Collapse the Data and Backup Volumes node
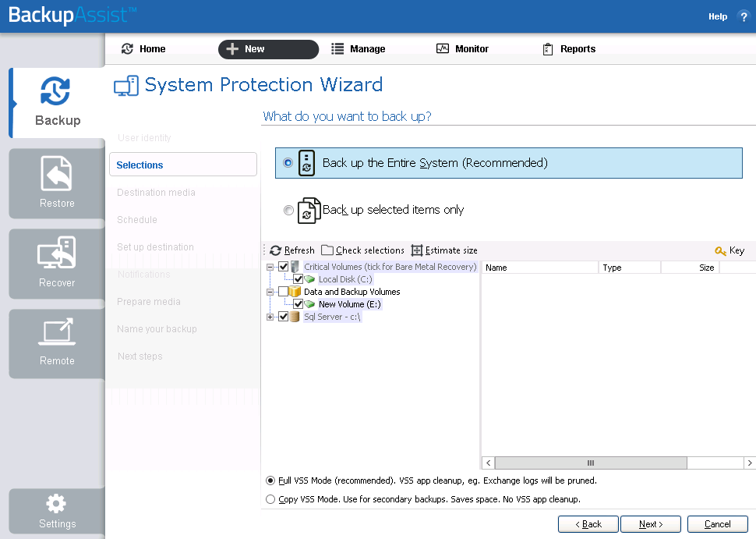This screenshot has height=539, width=756. click(270, 292)
